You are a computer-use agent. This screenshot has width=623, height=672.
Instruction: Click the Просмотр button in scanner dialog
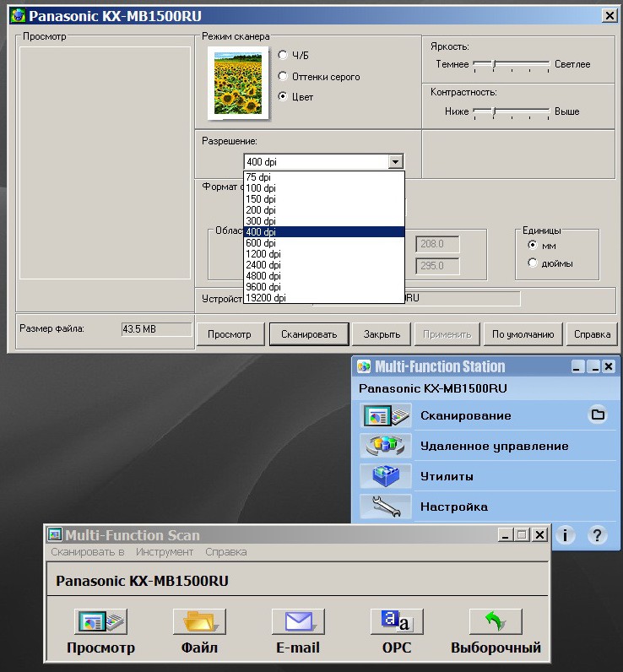click(x=230, y=334)
